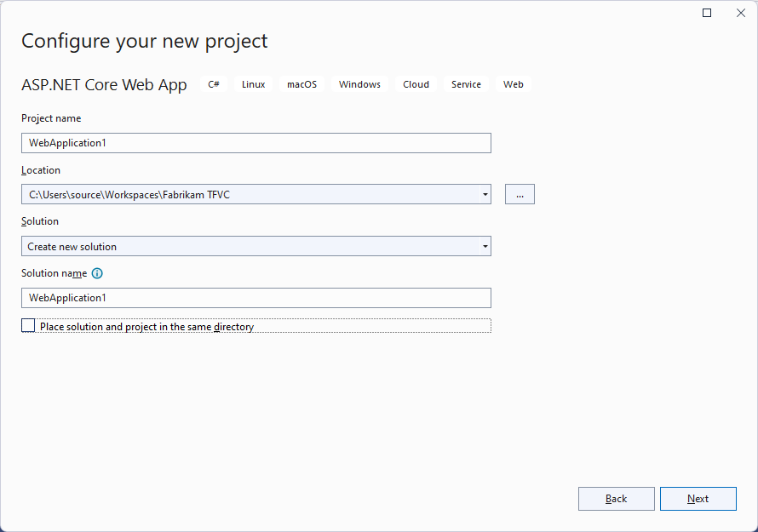
Task: Select the Service tag
Action: [x=466, y=84]
